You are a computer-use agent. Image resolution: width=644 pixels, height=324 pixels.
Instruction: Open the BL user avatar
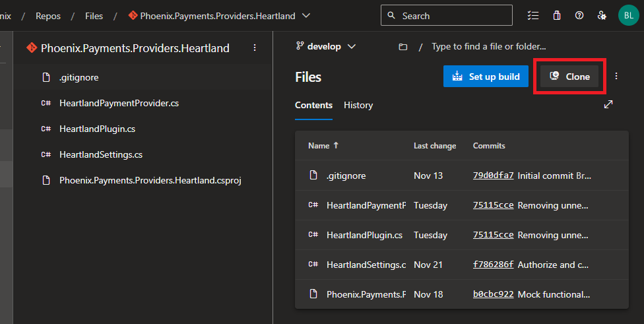[628, 16]
